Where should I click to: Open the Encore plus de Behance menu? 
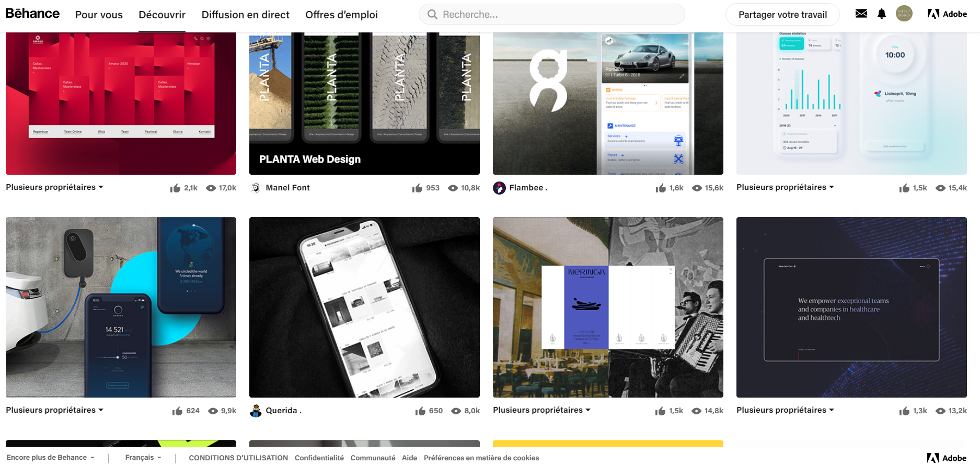(x=51, y=457)
